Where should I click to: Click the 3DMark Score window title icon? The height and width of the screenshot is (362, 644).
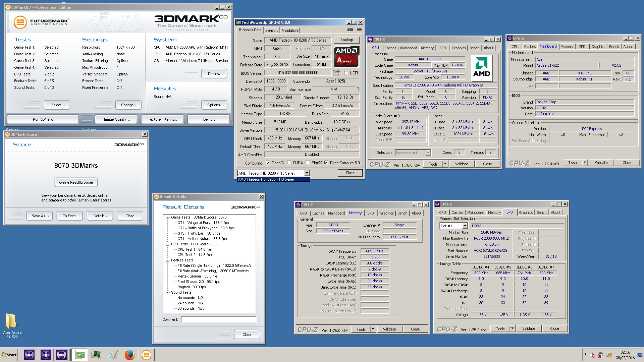pyautogui.click(x=7, y=134)
